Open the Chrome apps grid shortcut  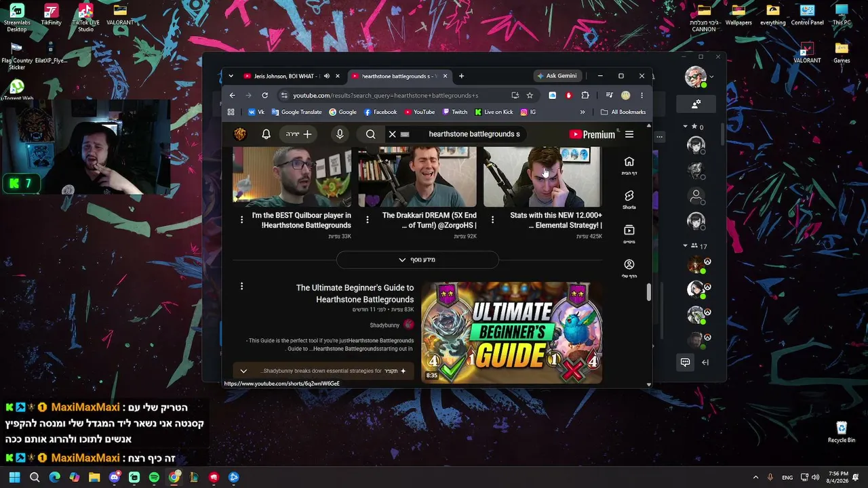(x=231, y=112)
